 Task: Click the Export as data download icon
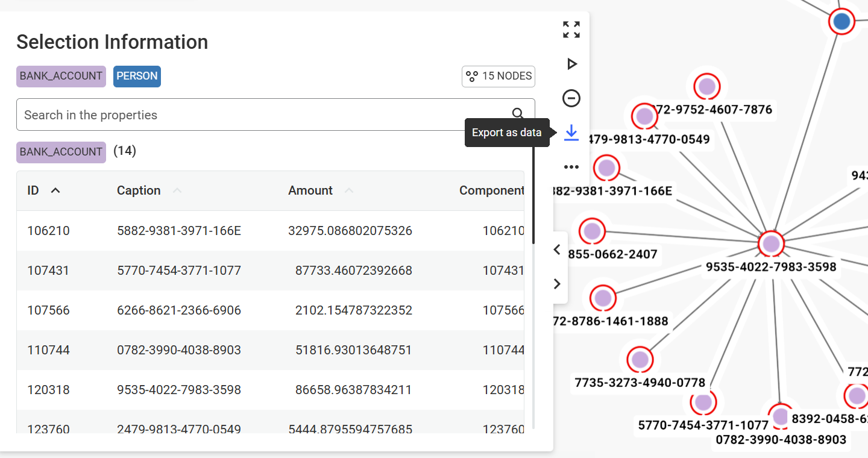tap(571, 133)
